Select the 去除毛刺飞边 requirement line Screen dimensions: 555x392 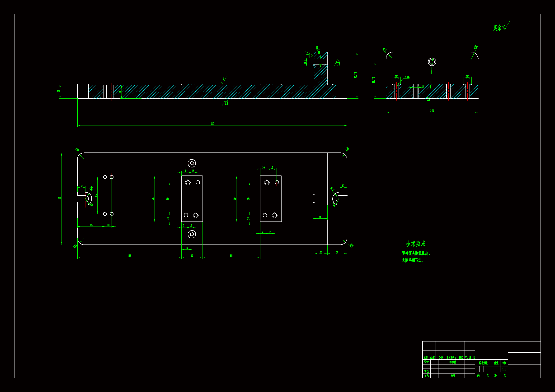click(412, 260)
